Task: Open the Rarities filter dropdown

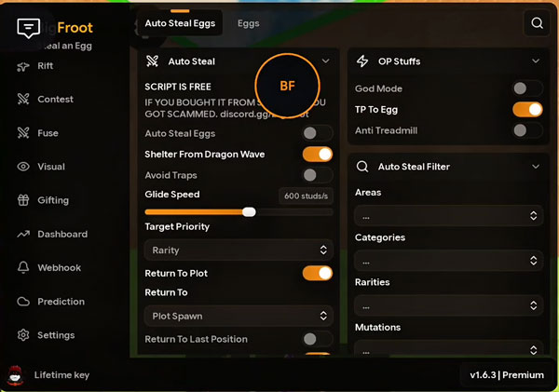Action: [x=448, y=305]
